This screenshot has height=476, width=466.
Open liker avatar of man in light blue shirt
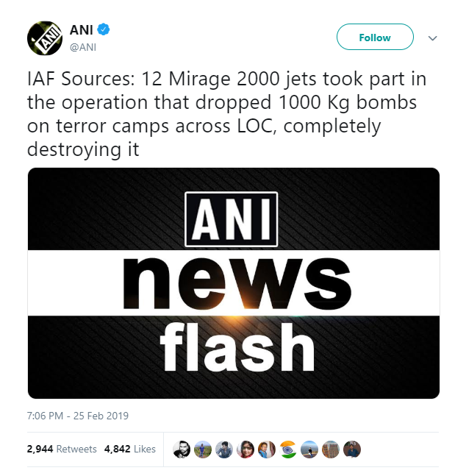pos(267,450)
